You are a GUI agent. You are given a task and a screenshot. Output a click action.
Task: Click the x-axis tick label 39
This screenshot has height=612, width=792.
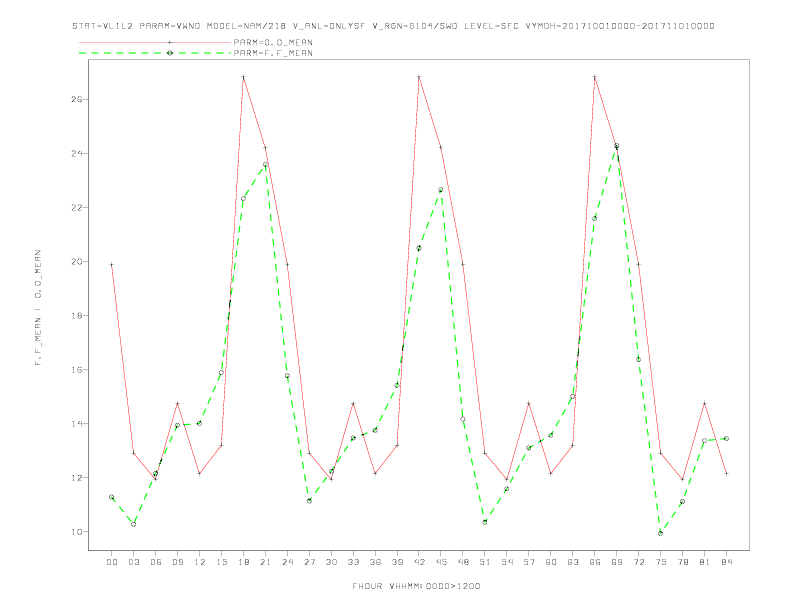click(397, 562)
